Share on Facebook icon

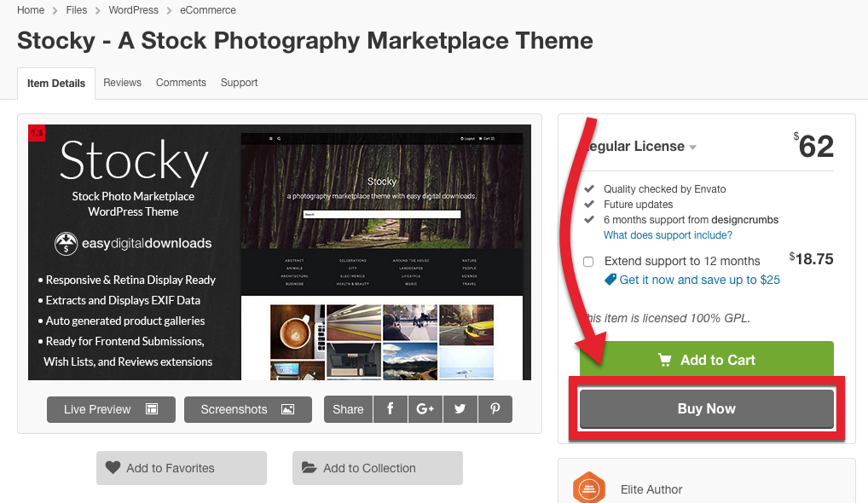click(391, 409)
